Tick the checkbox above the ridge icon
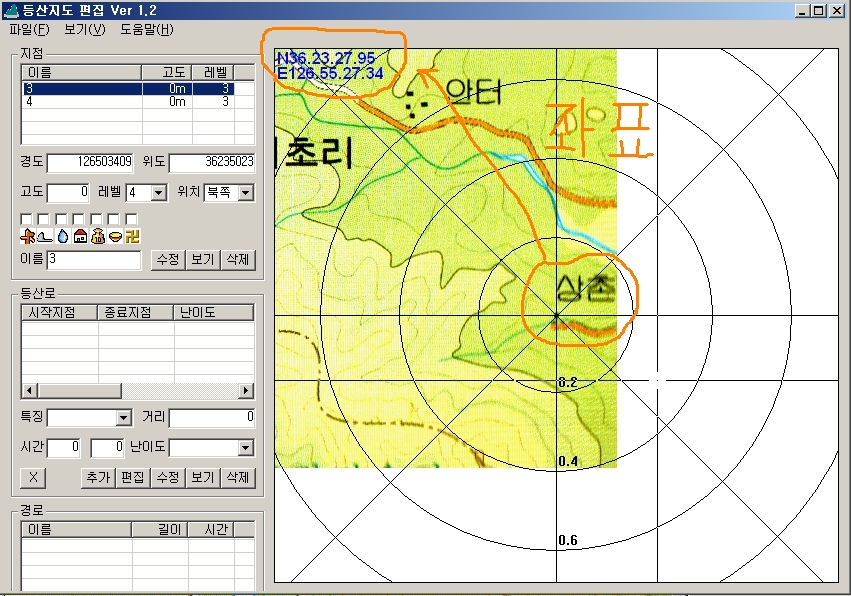This screenshot has width=851, height=596. coord(43,219)
